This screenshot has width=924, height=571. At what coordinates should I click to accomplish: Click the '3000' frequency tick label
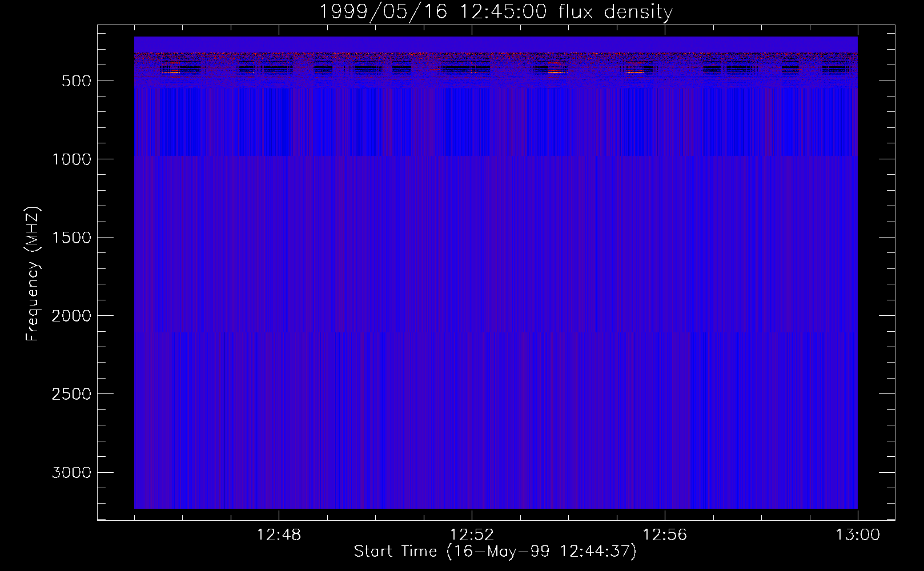[x=71, y=472]
